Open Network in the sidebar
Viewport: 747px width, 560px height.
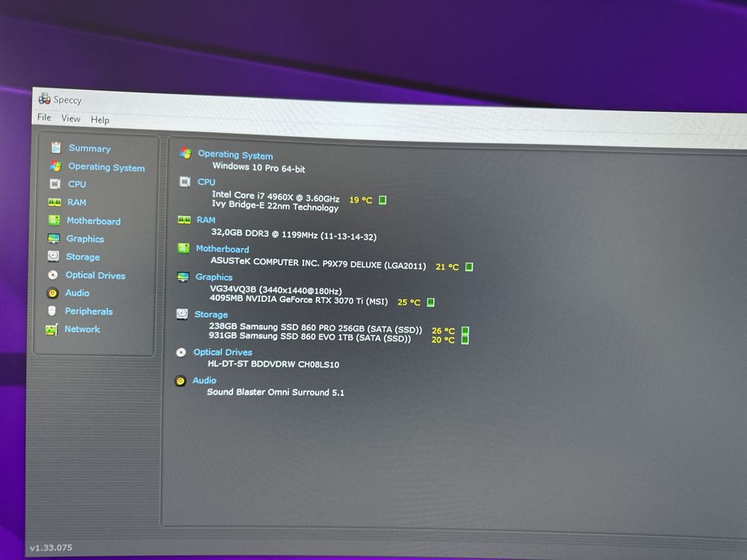pyautogui.click(x=82, y=329)
